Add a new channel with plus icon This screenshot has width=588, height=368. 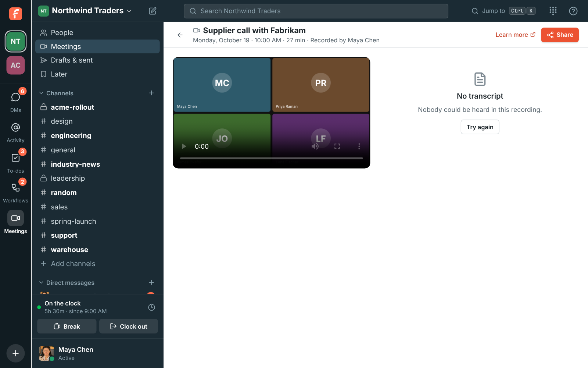(x=151, y=93)
